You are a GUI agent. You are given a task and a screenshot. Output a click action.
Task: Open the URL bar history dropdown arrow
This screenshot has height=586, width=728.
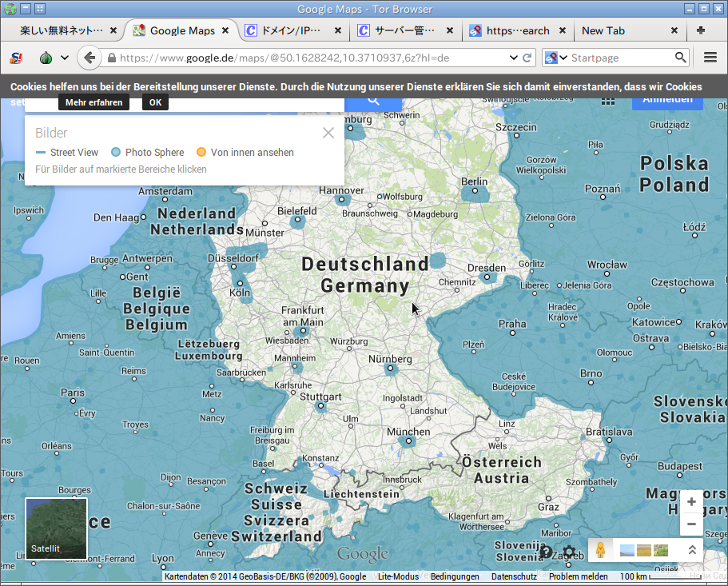[514, 58]
